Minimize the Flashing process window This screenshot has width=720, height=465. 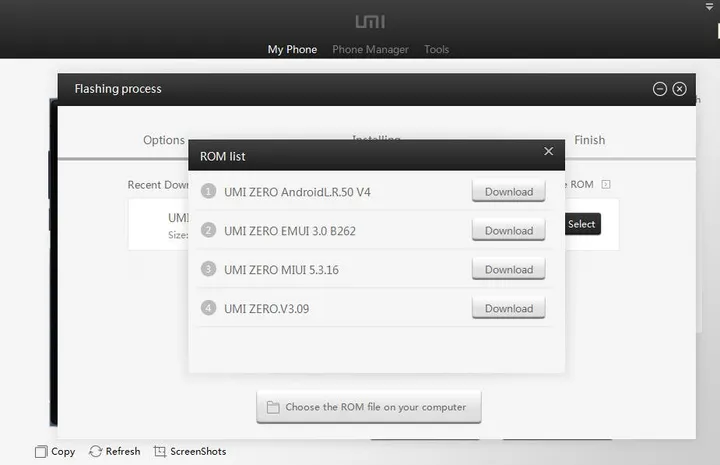coord(660,89)
